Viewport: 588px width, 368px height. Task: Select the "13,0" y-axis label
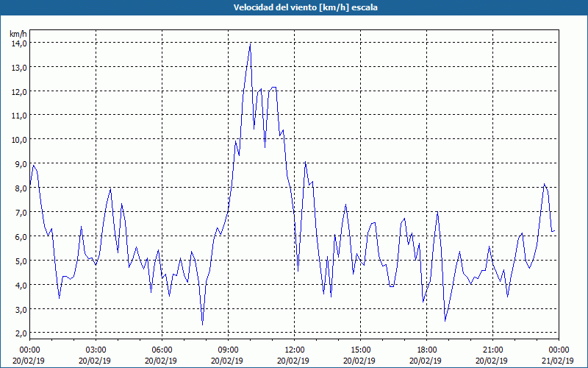19,68
